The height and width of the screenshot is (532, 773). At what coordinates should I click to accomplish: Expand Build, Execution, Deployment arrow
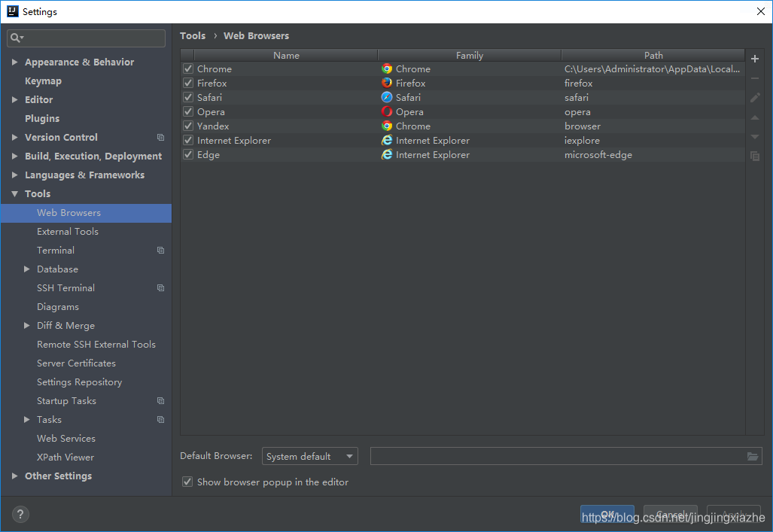(x=15, y=157)
